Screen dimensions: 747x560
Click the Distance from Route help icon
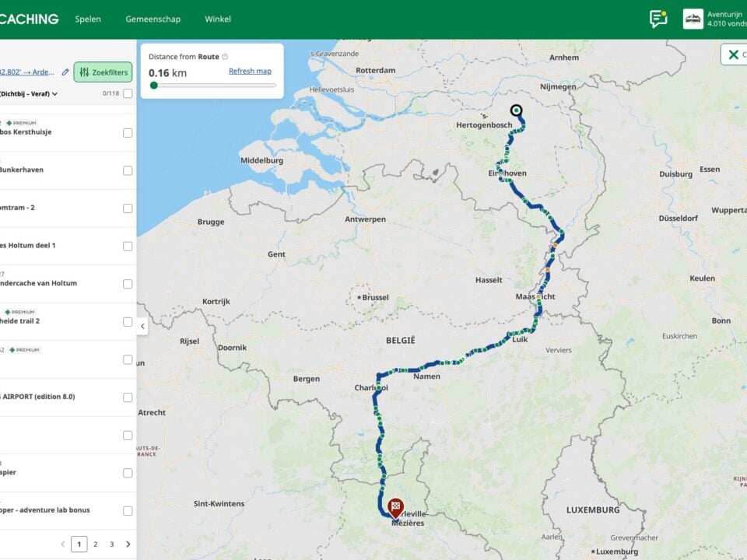[x=225, y=57]
